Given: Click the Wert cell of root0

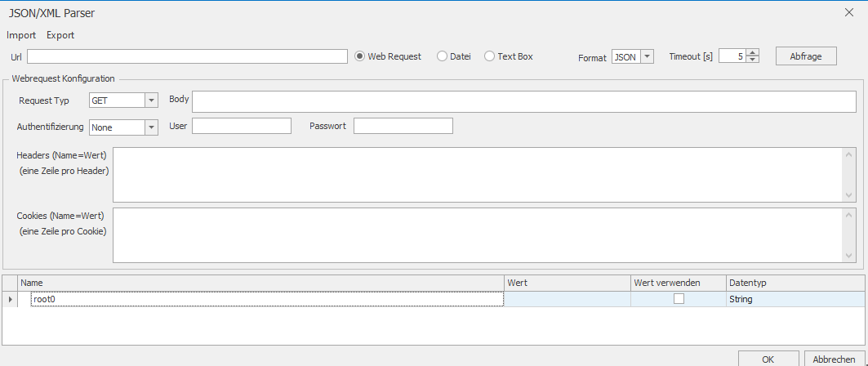Looking at the screenshot, I should 568,299.
